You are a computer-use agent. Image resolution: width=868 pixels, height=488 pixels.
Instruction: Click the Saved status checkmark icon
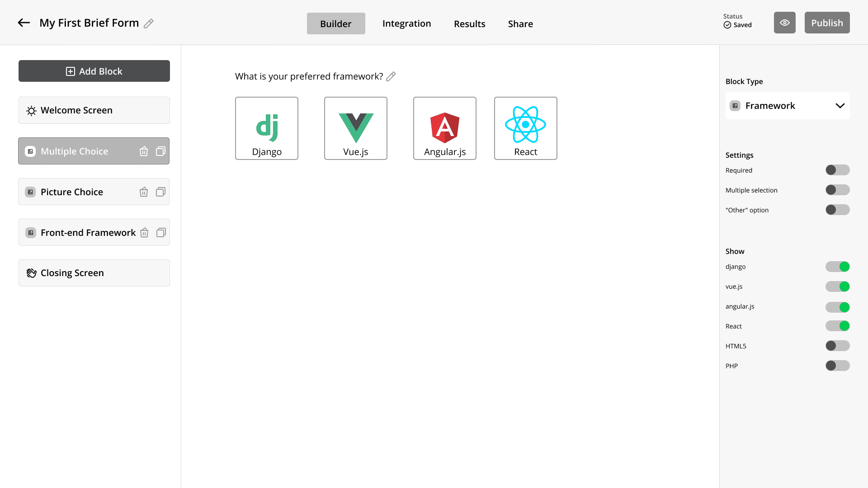727,25
